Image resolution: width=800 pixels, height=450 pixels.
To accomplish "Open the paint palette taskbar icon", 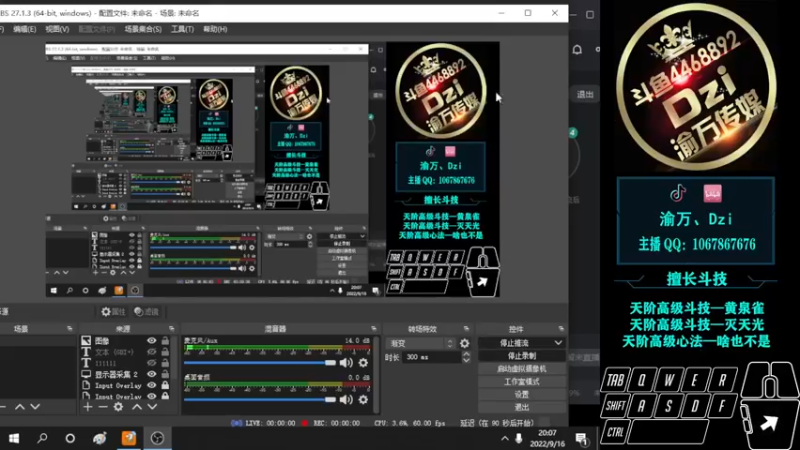I will click(99, 438).
